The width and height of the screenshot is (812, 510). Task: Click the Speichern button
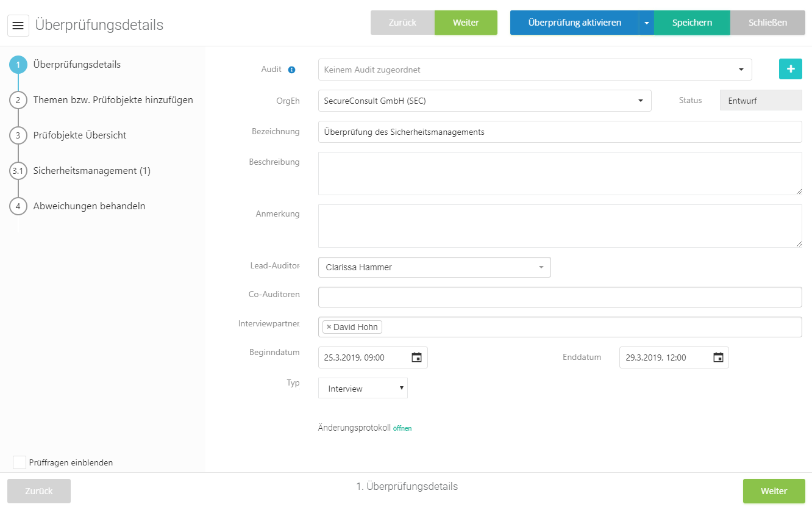[x=692, y=23]
